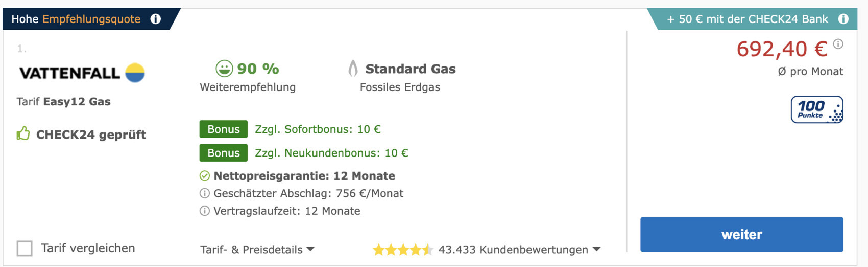Click the CHECK24 geprüft thumbs-up icon
This screenshot has height=267, width=868.
tap(23, 135)
